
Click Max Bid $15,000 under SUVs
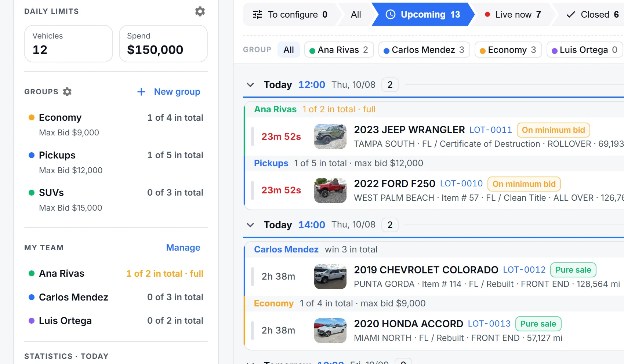[70, 208]
